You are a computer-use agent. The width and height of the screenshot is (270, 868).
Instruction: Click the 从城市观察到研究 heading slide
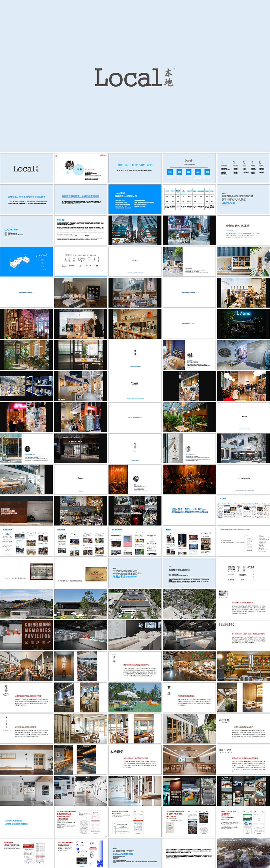pos(81,199)
